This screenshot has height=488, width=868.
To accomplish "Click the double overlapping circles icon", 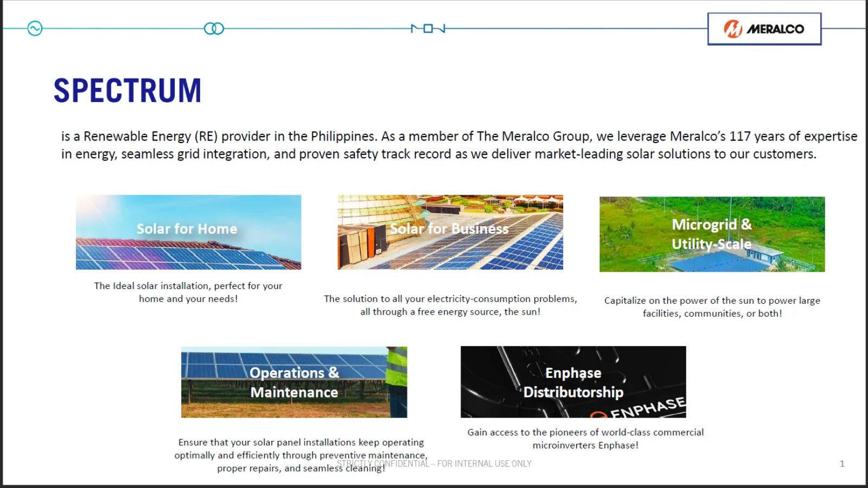I will click(x=214, y=28).
